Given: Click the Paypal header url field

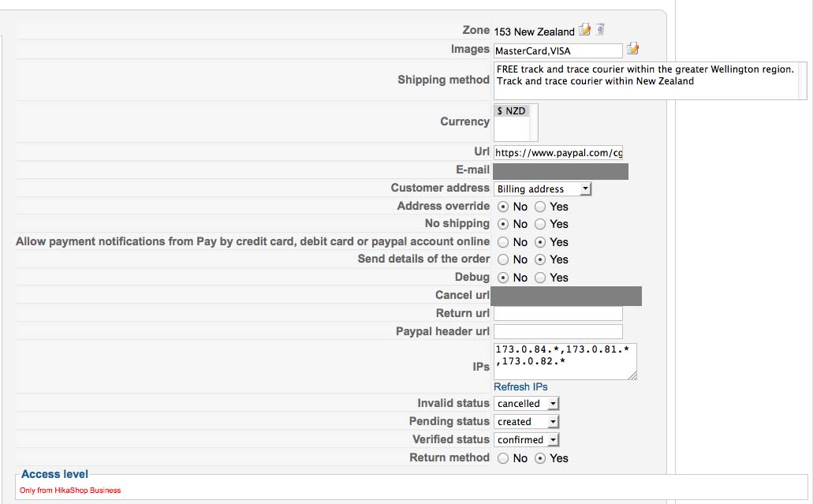Looking at the screenshot, I should click(558, 331).
